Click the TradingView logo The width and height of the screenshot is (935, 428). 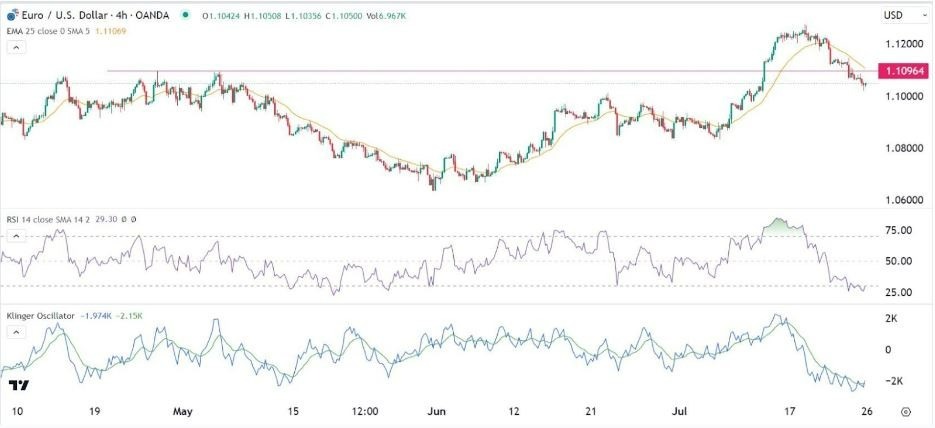[x=20, y=385]
